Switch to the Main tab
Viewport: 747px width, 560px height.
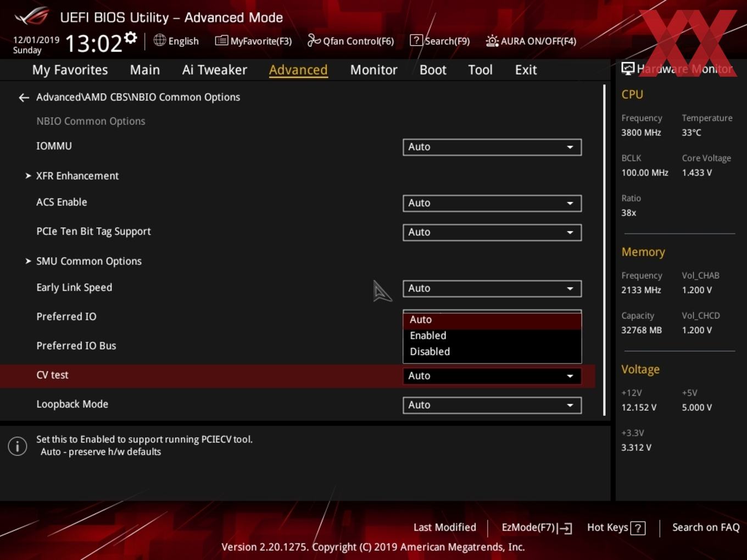point(145,70)
